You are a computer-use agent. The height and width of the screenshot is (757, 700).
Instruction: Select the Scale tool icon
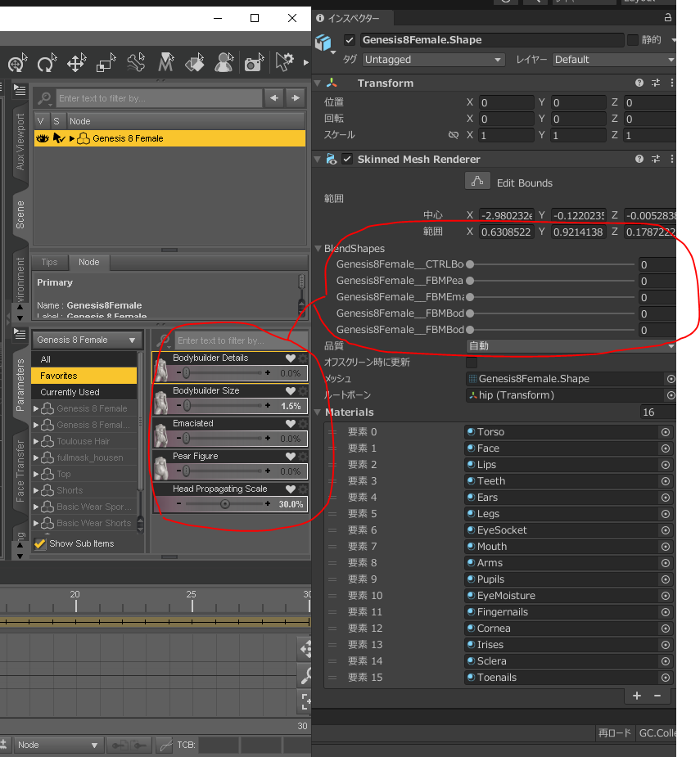pyautogui.click(x=106, y=63)
